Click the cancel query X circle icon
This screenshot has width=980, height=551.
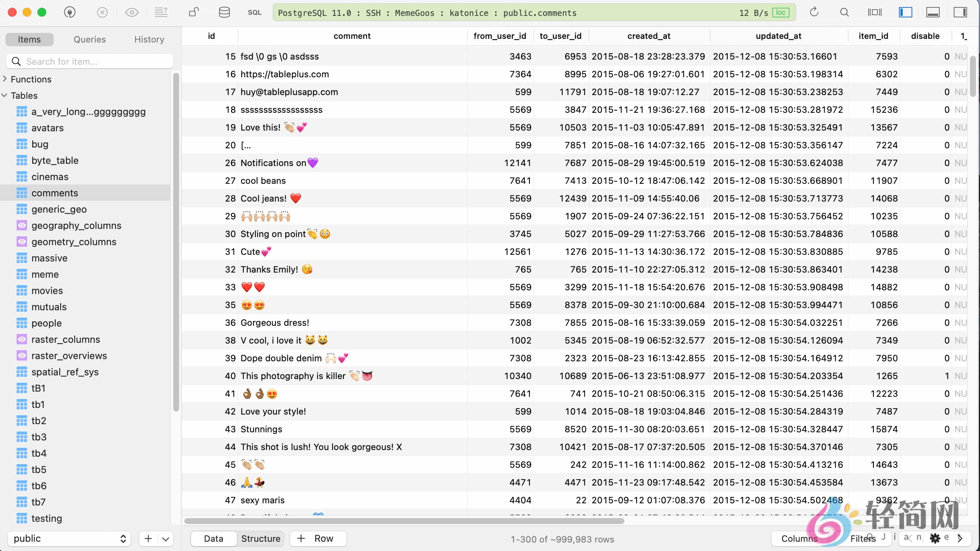pyautogui.click(x=102, y=13)
